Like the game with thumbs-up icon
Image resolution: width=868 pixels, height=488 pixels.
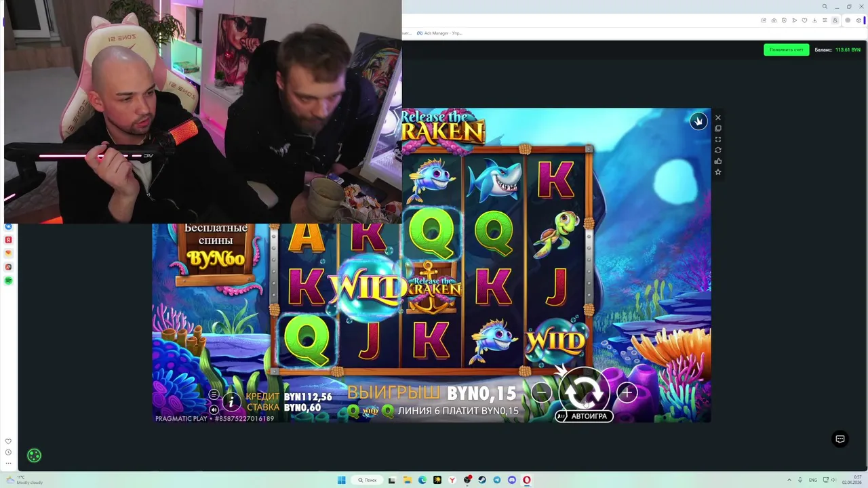(718, 161)
